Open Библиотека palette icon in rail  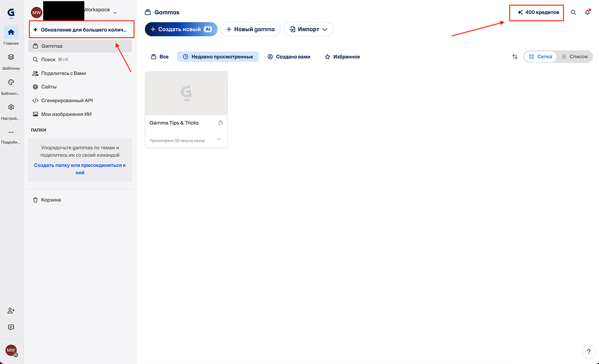click(x=11, y=82)
